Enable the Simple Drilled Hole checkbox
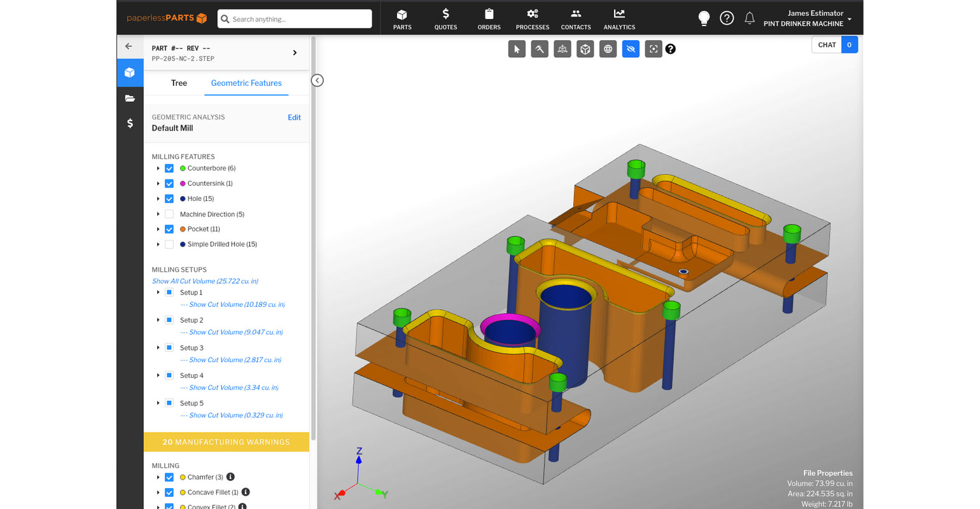The image size is (980, 509). [169, 244]
